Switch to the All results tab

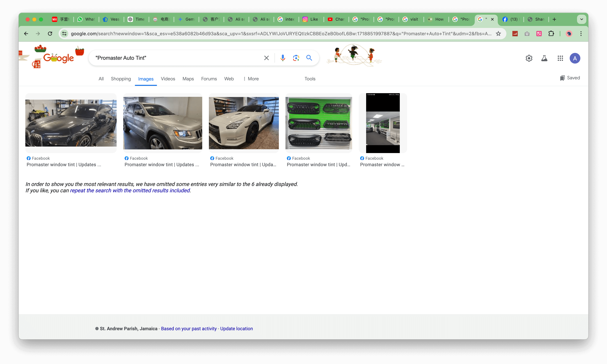(x=101, y=79)
